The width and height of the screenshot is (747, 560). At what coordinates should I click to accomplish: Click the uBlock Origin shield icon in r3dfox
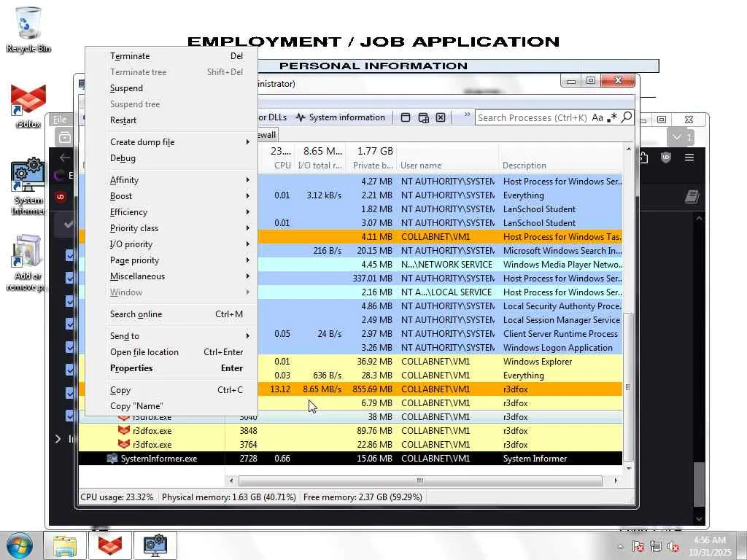click(x=666, y=157)
